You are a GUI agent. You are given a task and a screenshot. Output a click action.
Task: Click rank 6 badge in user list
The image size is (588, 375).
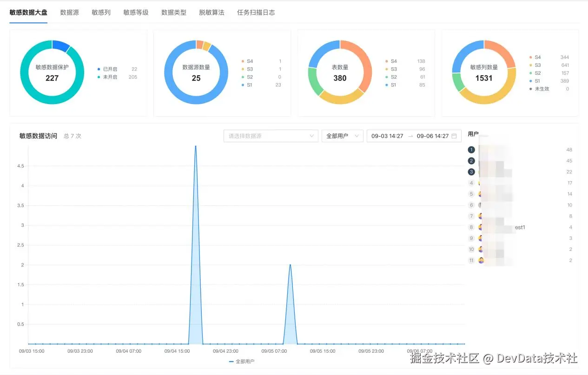[x=472, y=205]
